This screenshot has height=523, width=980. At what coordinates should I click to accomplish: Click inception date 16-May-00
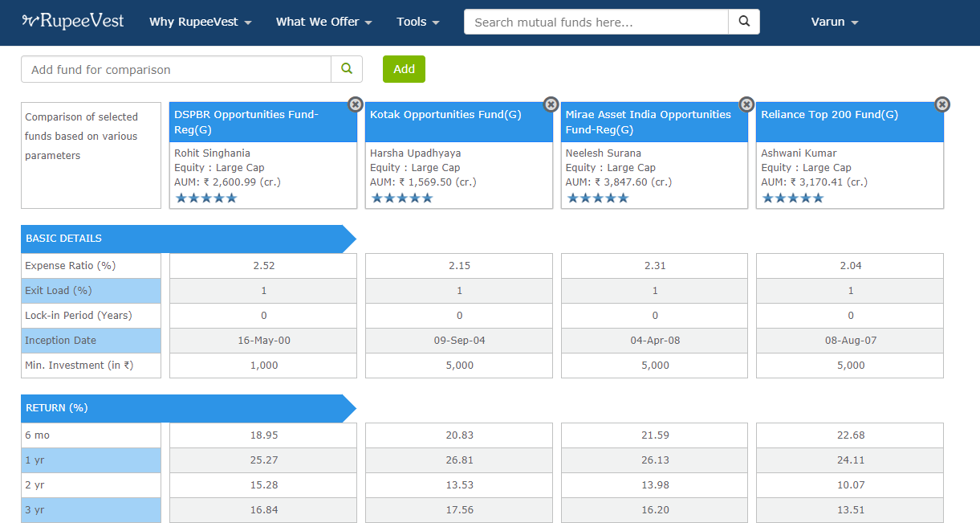point(263,340)
